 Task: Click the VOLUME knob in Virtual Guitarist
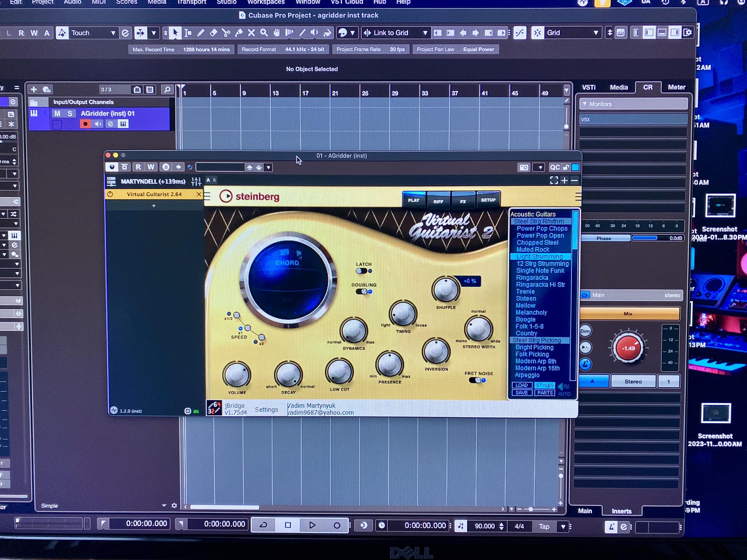pos(237,375)
